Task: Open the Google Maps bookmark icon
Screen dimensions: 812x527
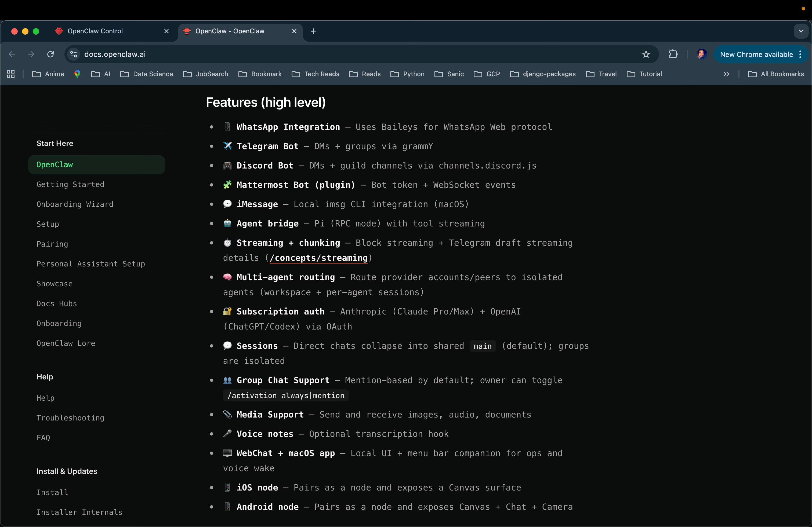Action: (x=77, y=74)
